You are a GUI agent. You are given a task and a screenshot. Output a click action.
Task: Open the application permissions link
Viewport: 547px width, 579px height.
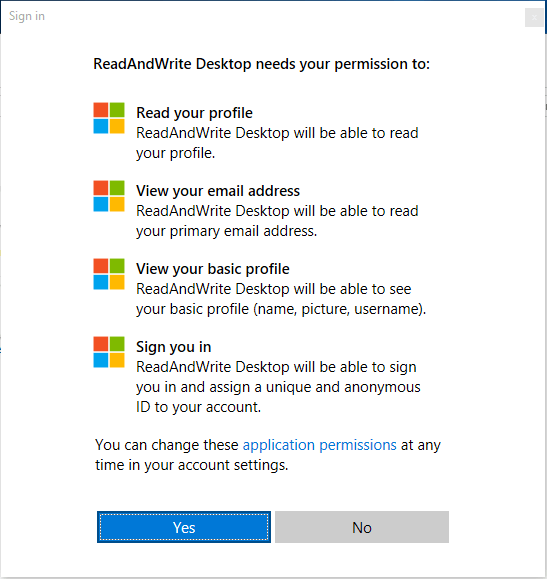coord(319,445)
